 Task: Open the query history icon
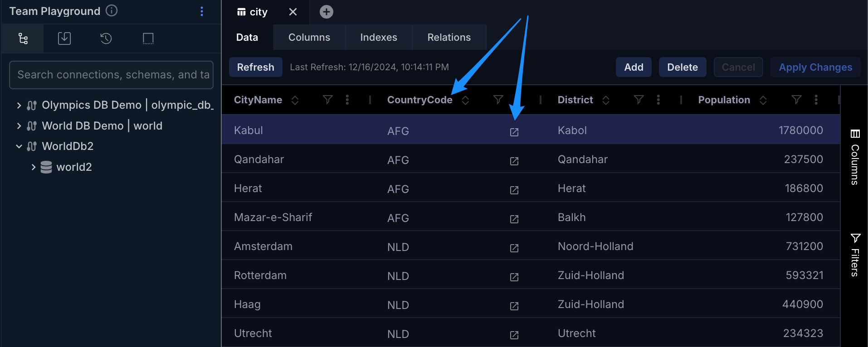click(x=106, y=39)
